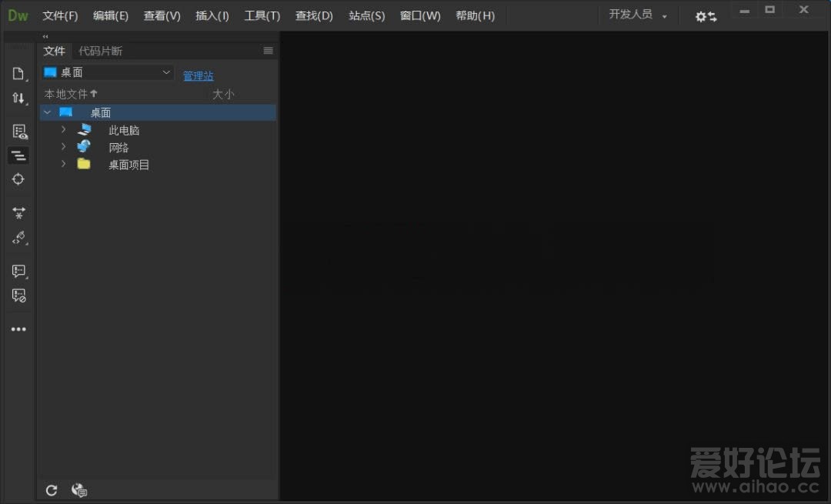The width and height of the screenshot is (831, 504).
Task: Click the Remove Comment icon
Action: pyautogui.click(x=18, y=295)
